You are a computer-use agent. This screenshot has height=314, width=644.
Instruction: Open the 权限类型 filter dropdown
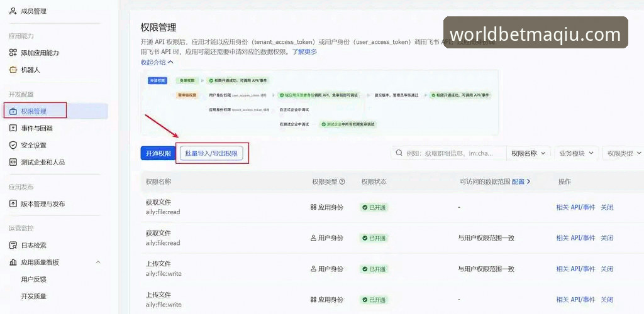tap(624, 153)
